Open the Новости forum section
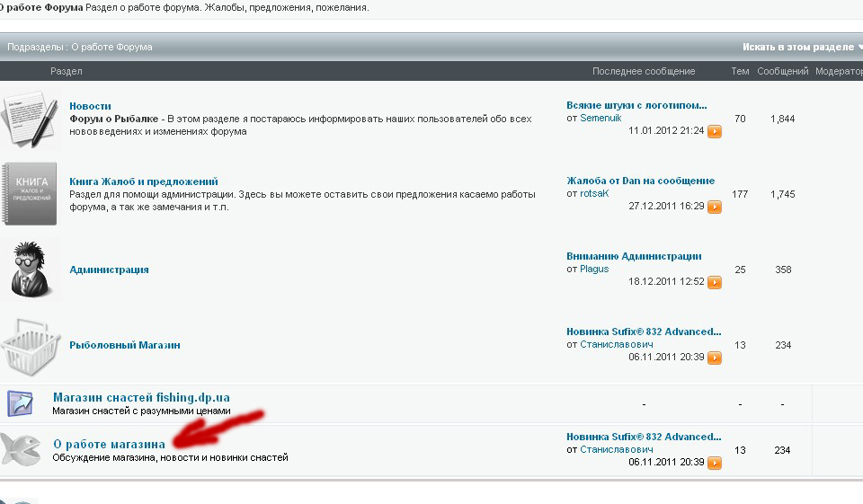The image size is (863, 504). (x=90, y=106)
